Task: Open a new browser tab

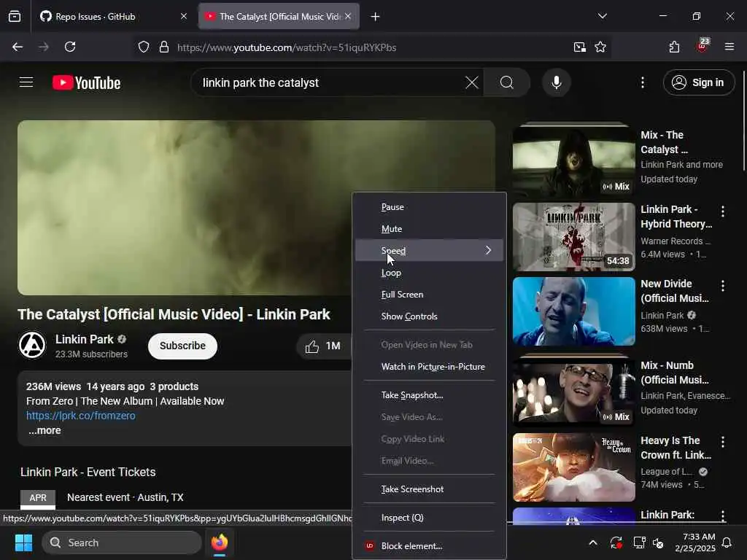Action: (x=376, y=17)
